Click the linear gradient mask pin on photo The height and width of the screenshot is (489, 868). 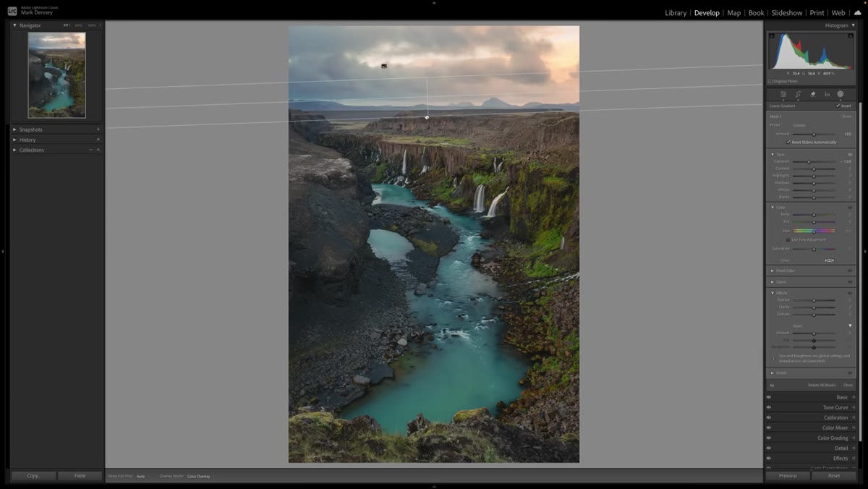tap(384, 66)
